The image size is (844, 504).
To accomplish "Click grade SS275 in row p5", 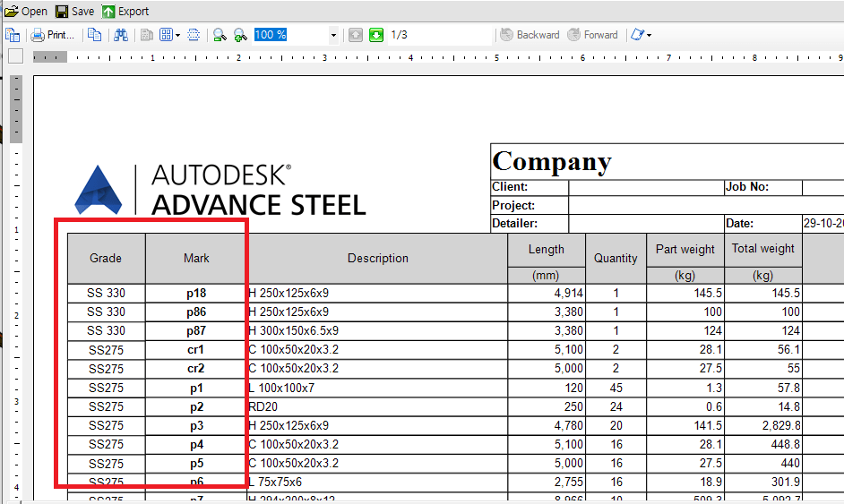I will click(x=106, y=463).
